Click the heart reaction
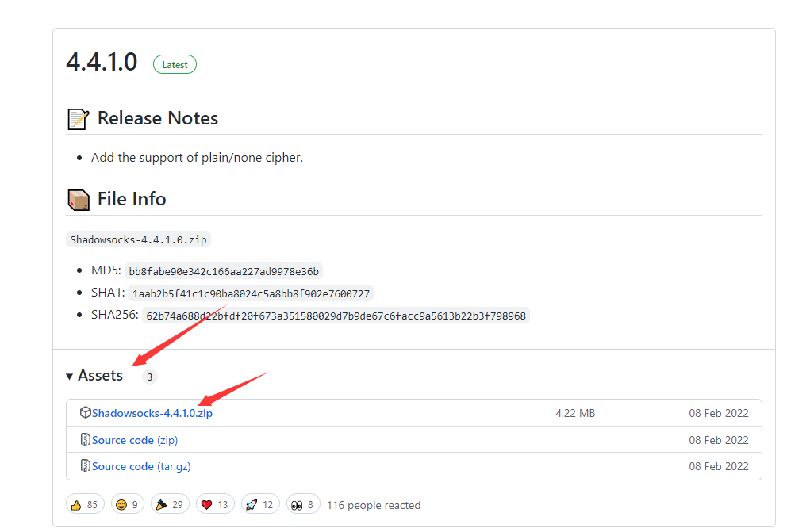This screenshot has width=791, height=532. [215, 504]
